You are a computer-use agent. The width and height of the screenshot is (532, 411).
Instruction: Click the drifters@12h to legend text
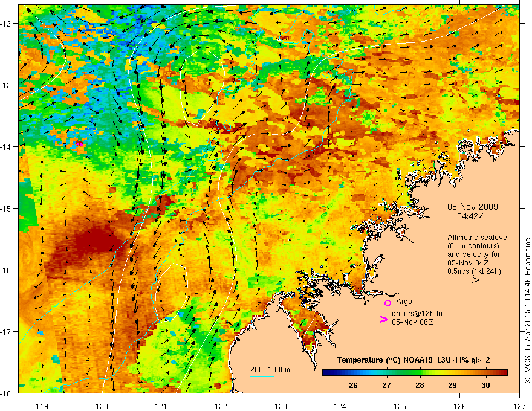coord(417,314)
